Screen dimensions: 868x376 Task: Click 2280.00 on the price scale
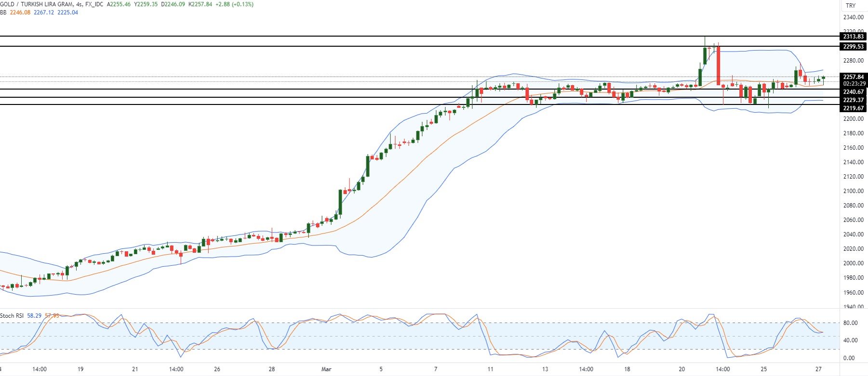point(853,61)
